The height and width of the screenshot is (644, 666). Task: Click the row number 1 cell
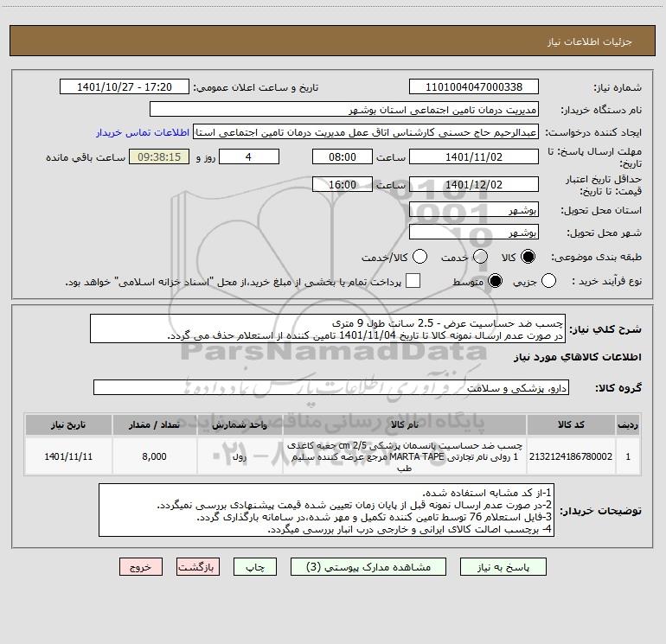[628, 456]
